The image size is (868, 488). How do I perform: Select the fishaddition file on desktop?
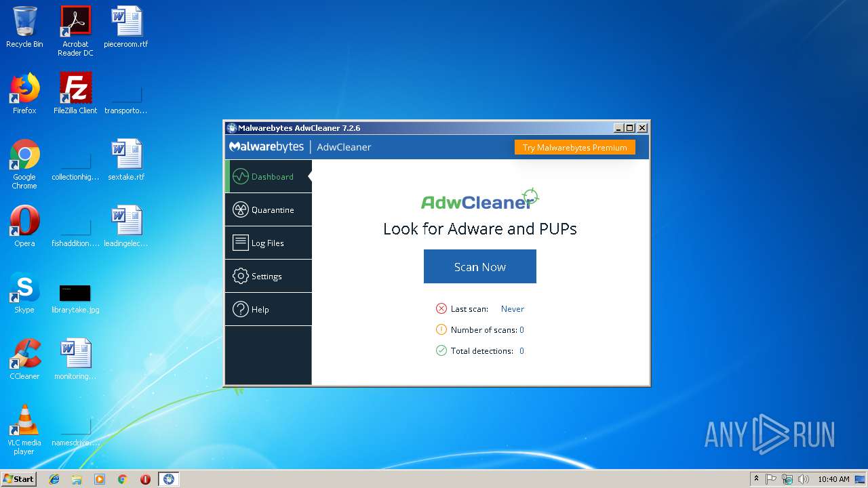click(75, 233)
